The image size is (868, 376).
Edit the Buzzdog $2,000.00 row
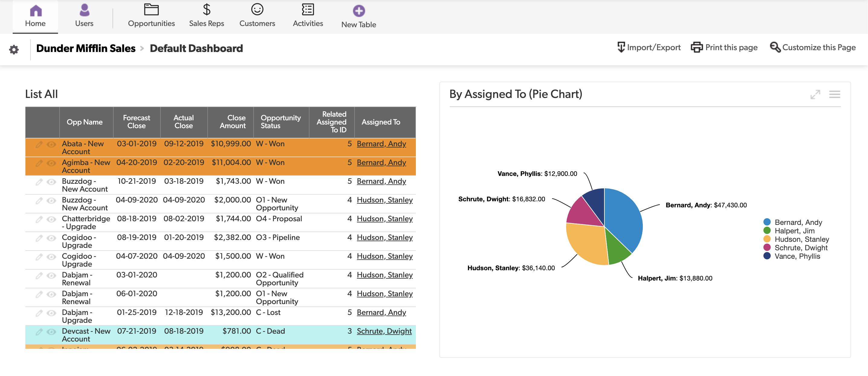pos(39,200)
